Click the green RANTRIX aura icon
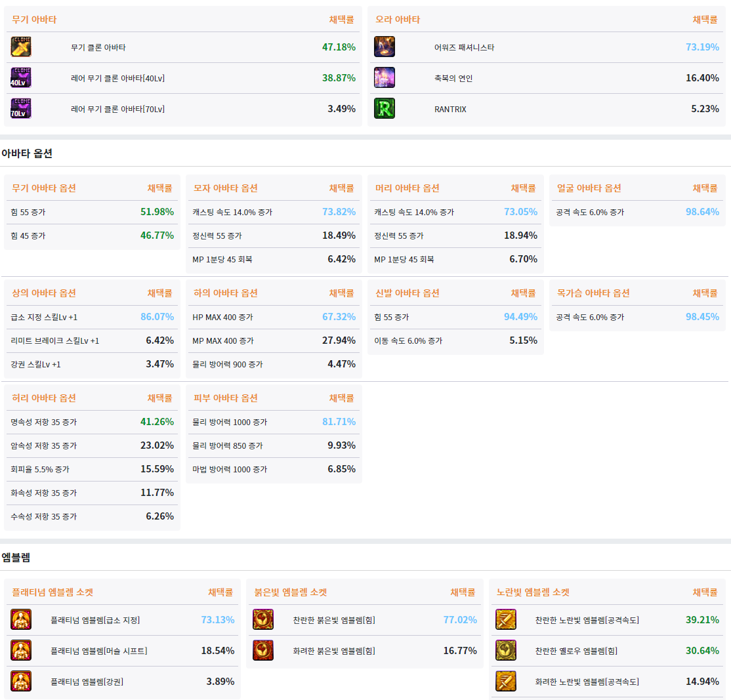 tap(385, 109)
